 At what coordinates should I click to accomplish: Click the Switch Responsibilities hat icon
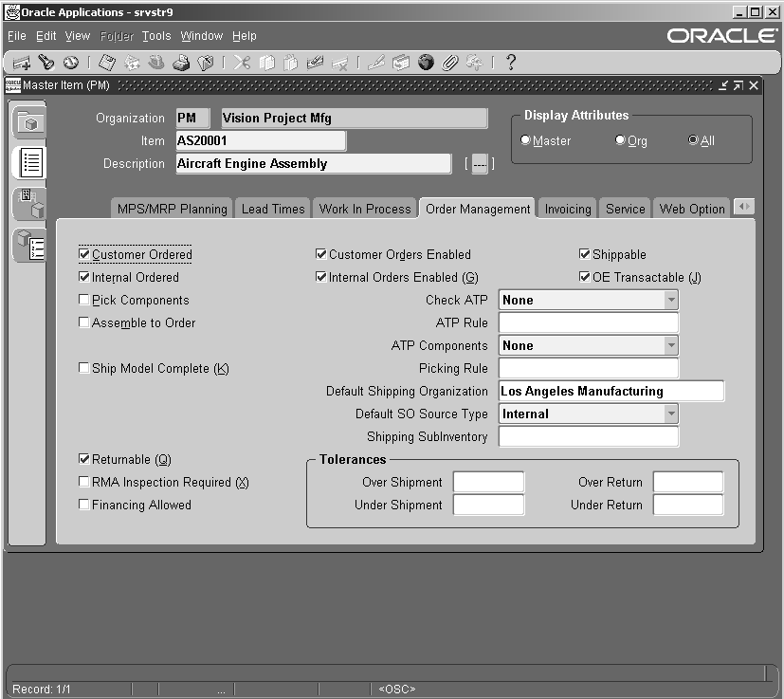pos(156,63)
